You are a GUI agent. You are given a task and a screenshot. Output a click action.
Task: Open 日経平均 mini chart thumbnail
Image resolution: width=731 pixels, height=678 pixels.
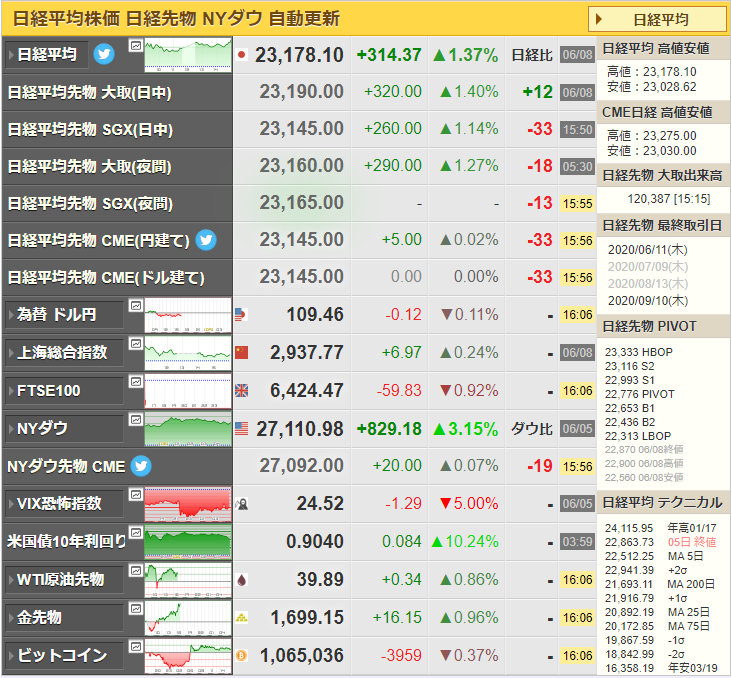(x=188, y=55)
